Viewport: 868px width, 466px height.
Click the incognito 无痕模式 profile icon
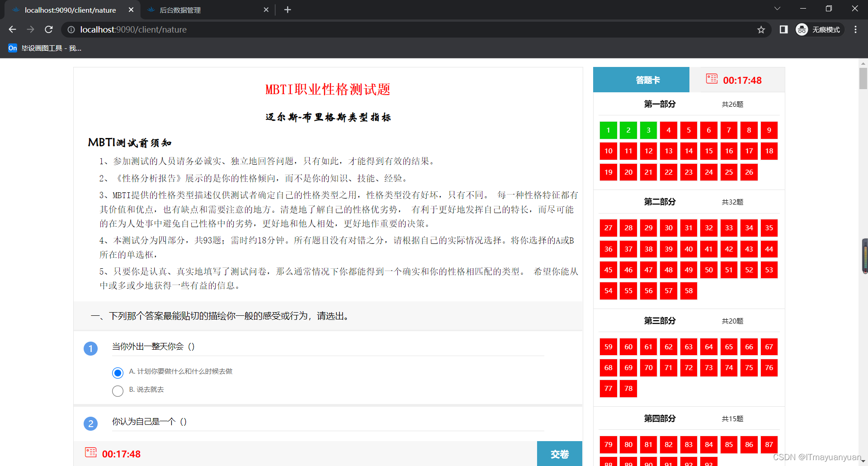pyautogui.click(x=819, y=29)
